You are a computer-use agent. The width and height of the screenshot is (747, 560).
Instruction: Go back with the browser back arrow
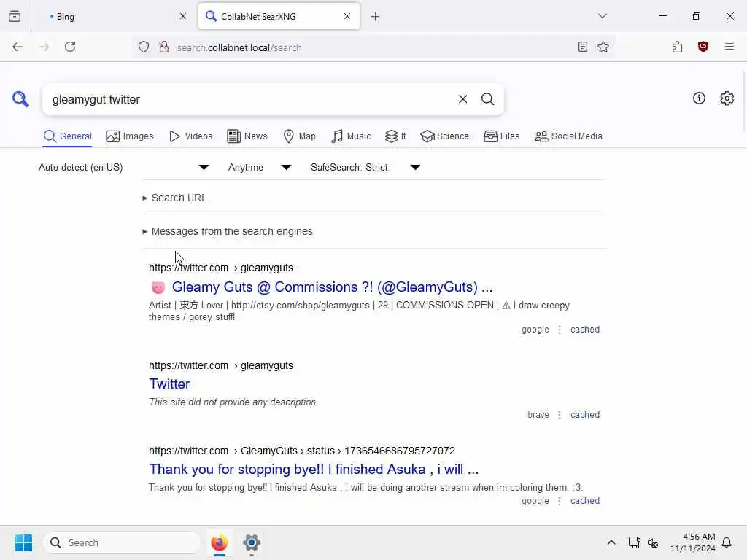click(x=18, y=47)
